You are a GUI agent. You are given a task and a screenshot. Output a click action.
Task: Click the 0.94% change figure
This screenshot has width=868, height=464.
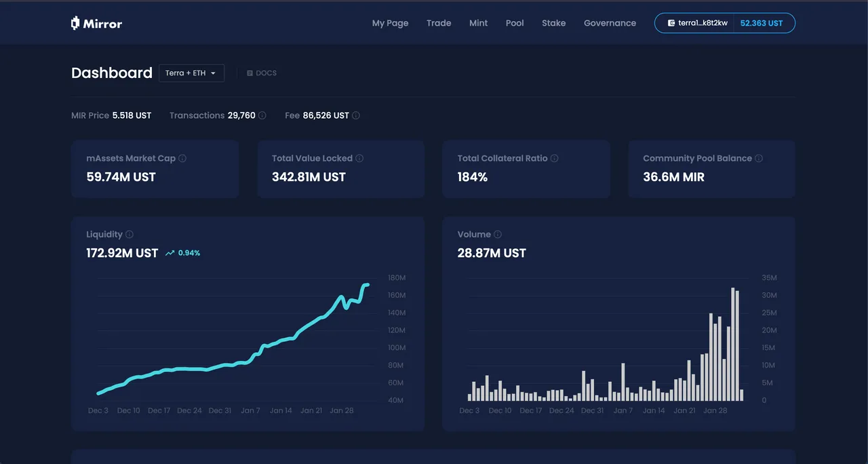[x=189, y=253]
